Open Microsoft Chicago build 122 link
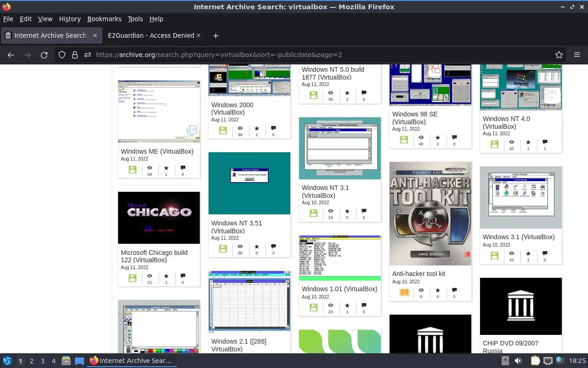 tap(154, 256)
